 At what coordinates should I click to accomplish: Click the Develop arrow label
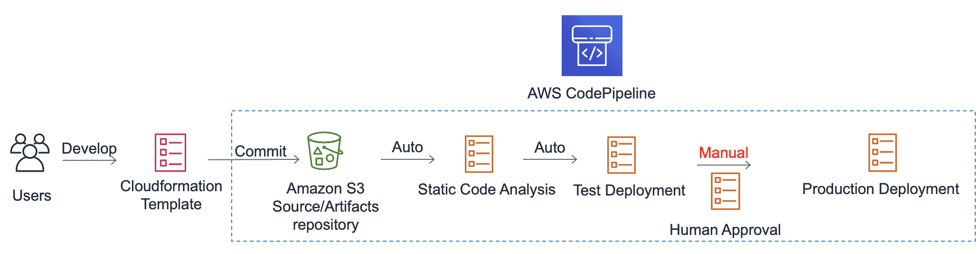click(x=89, y=148)
